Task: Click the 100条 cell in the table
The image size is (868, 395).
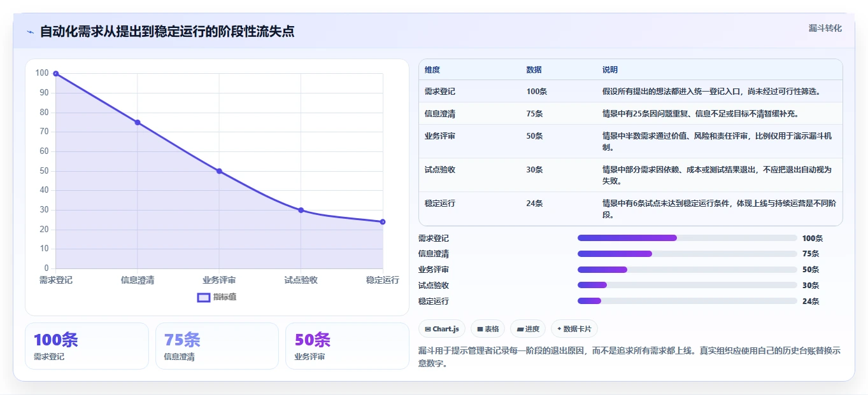Action: pos(537,92)
